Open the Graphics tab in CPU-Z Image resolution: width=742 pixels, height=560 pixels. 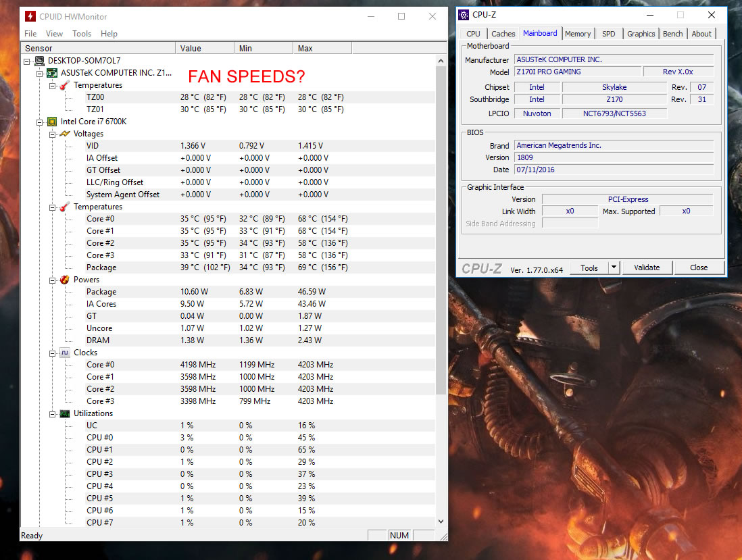click(x=641, y=34)
